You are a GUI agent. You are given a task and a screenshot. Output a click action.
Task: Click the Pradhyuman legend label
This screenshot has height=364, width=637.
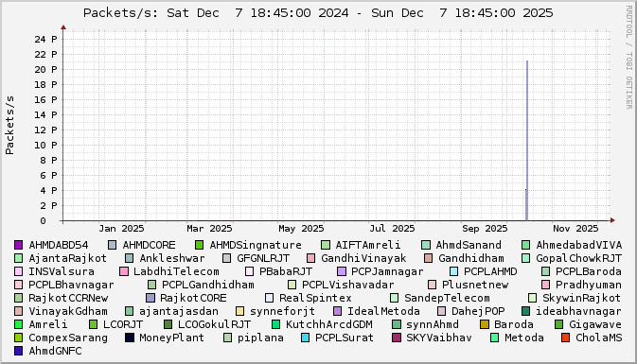[x=588, y=285]
